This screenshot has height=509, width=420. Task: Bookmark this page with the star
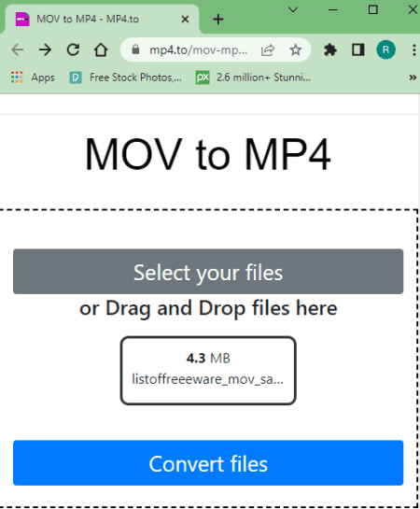(296, 50)
